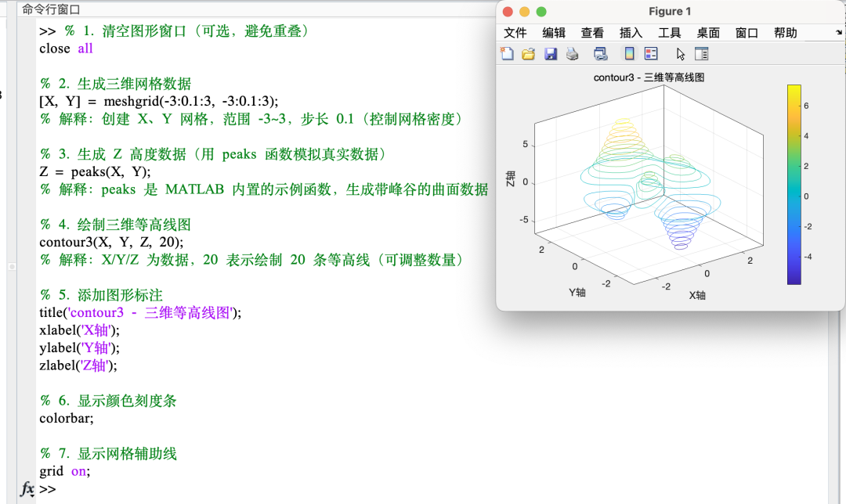The image size is (846, 504).
Task: Open the 编辑 menu in Figure 1
Action: pos(554,33)
